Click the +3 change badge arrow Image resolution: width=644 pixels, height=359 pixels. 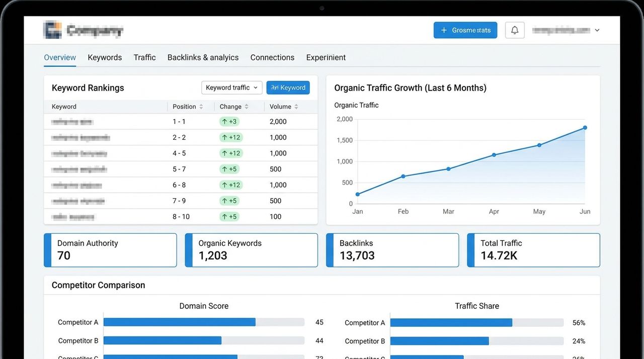(224, 122)
